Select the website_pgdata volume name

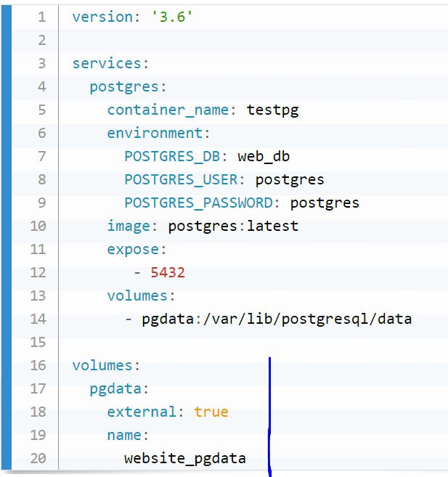point(185,458)
